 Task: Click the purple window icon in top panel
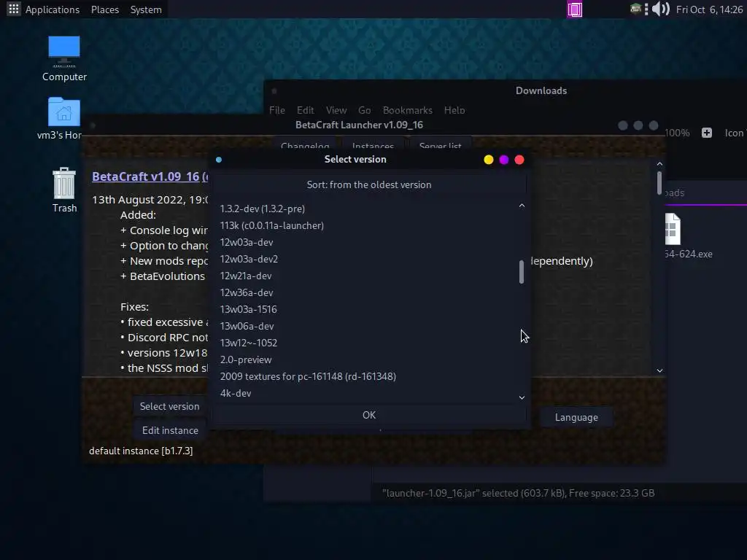pyautogui.click(x=575, y=9)
